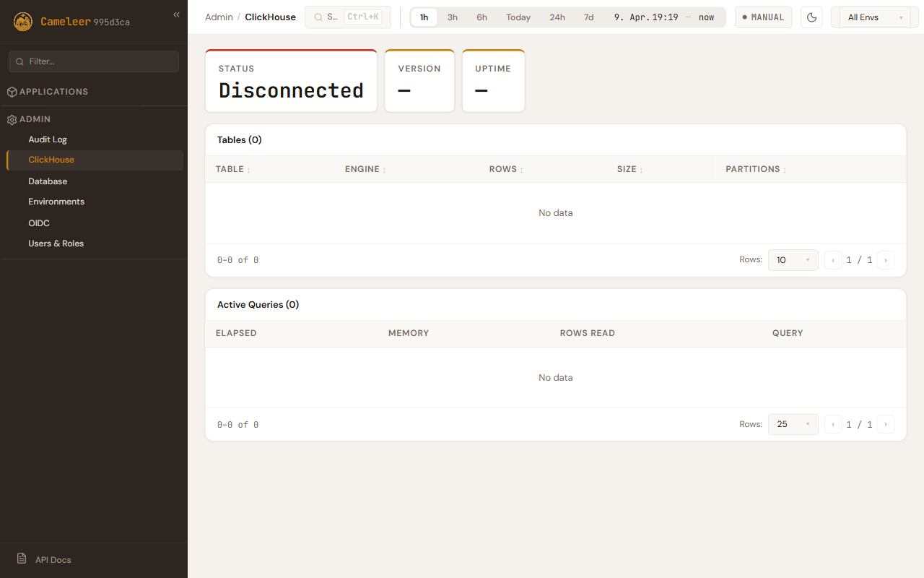
Task: Open Tables rows-per-page dropdown showing 10
Action: (793, 260)
